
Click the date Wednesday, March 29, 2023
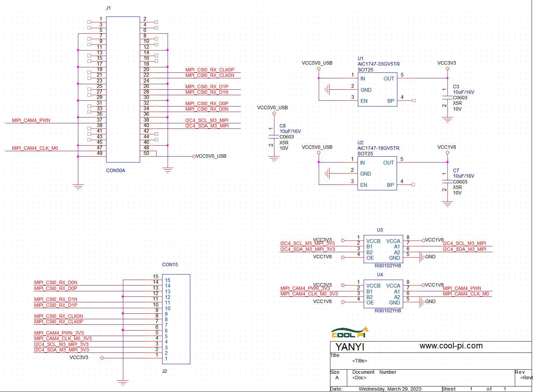tap(390, 389)
